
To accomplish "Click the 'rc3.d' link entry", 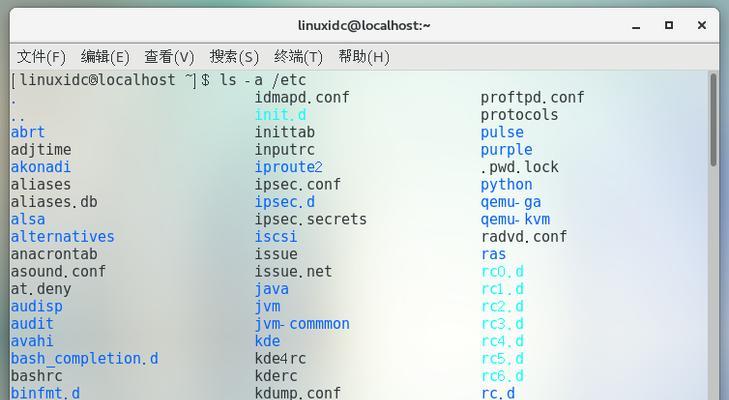I will click(502, 324).
